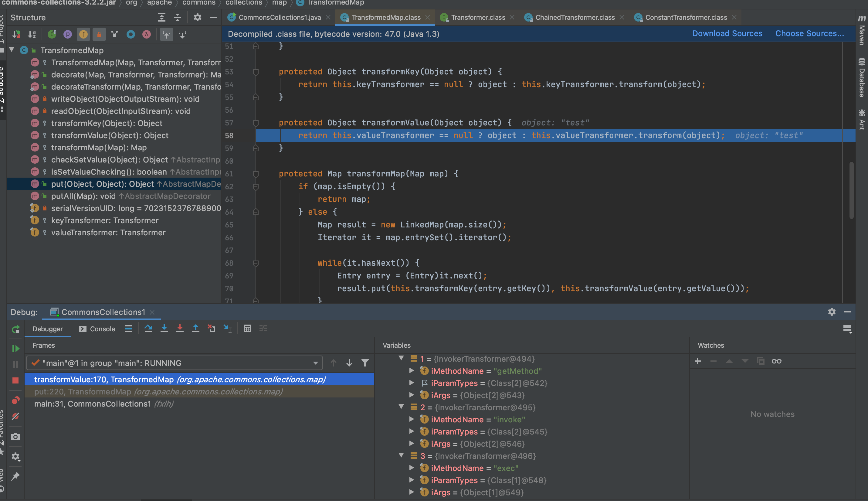The width and height of the screenshot is (868, 501).
Task: Fold transformKey method at line 53
Action: coord(256,72)
